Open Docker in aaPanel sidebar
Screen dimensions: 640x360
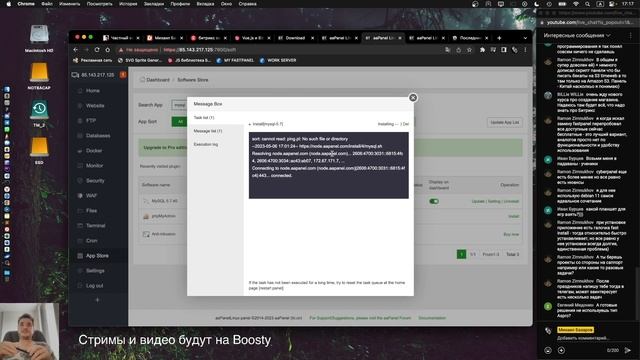point(94,151)
